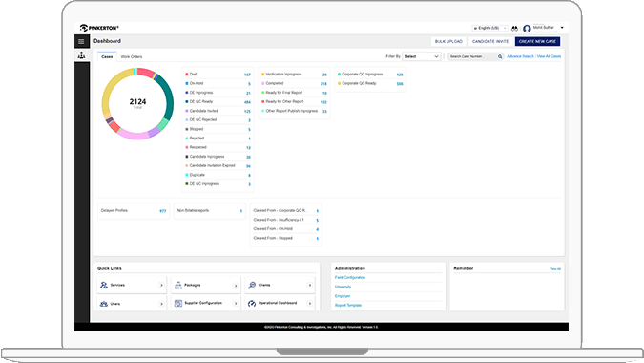644x363 pixels.
Task: Click the Candidate Inprogress status row
Action: click(x=218, y=157)
